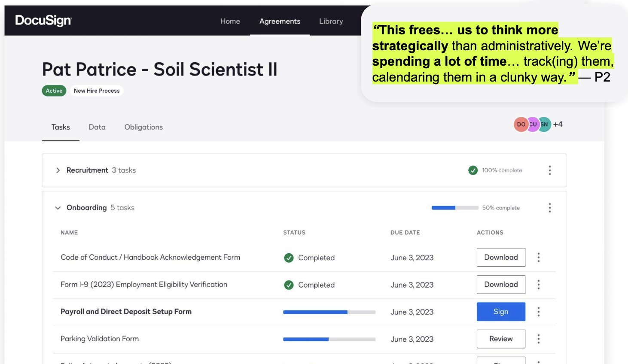Click the Pat Patrice - Soil Scientist II title
Image resolution: width=628 pixels, height=364 pixels.
(x=160, y=70)
